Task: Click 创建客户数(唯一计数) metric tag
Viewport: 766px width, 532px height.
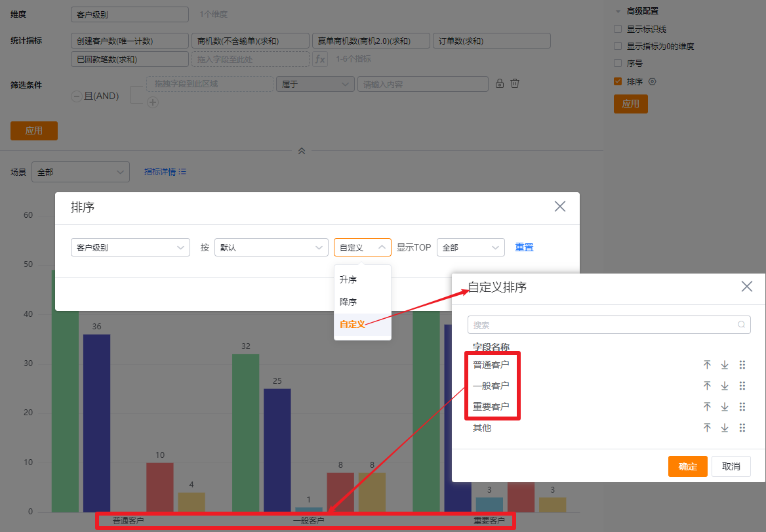Action: (129, 41)
